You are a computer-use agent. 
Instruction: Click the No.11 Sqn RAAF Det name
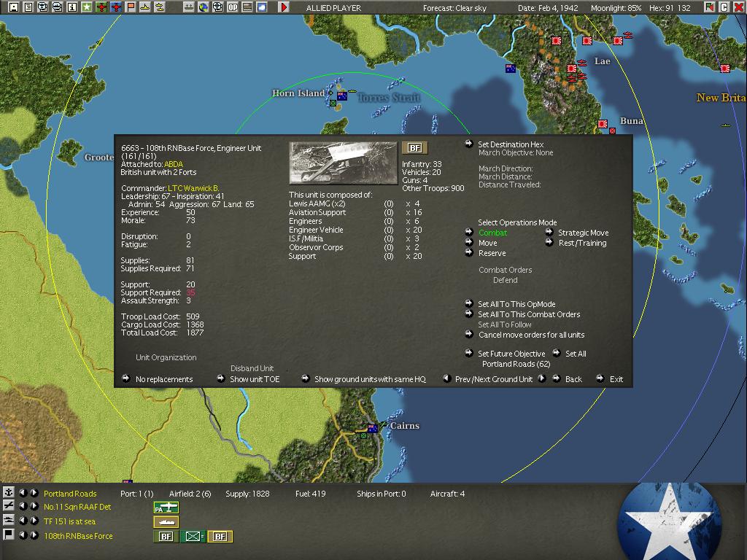(x=77, y=507)
